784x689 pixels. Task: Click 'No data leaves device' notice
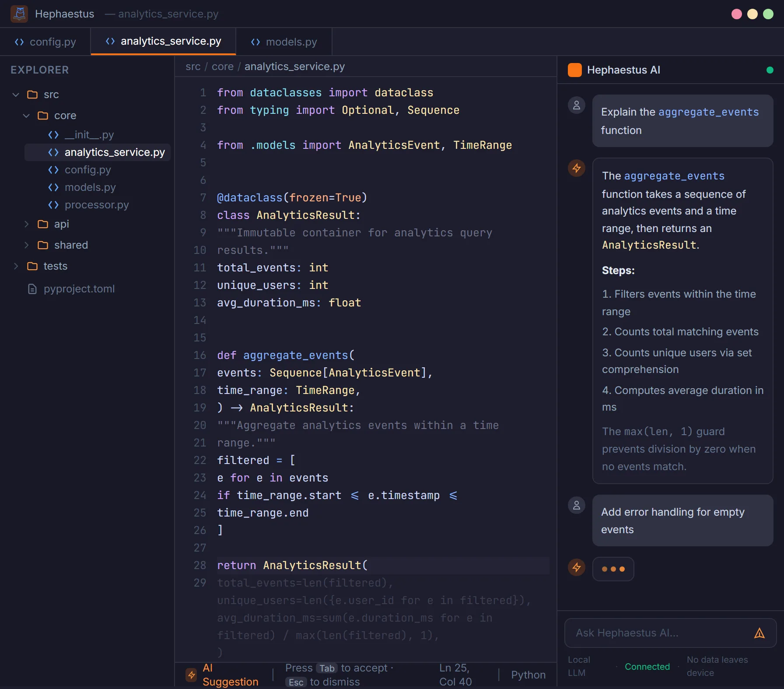tap(717, 666)
